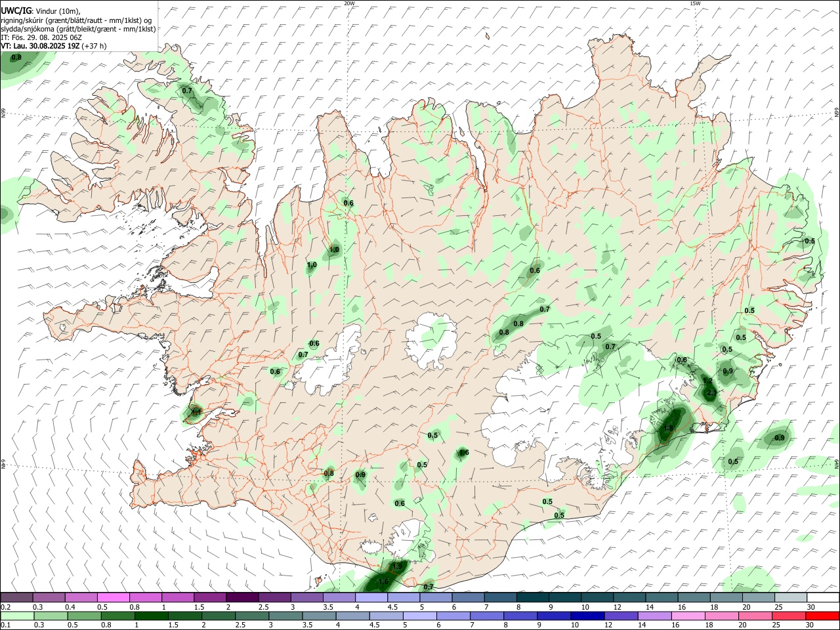The image size is (840, 630).
Task: Click the 'VT: Lau. 30.08.2025 19Z (+37 h)' line
Action: (x=54, y=46)
